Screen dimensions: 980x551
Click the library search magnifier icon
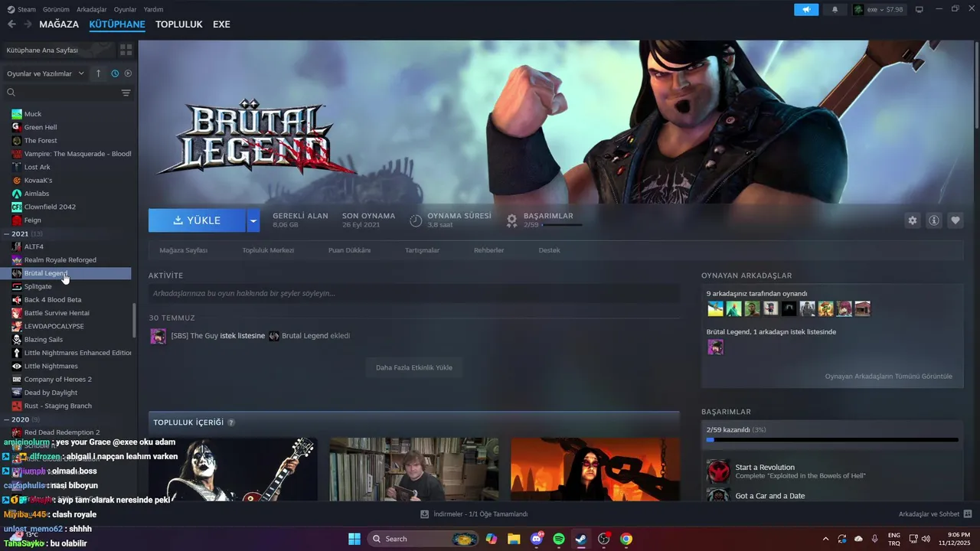(11, 93)
